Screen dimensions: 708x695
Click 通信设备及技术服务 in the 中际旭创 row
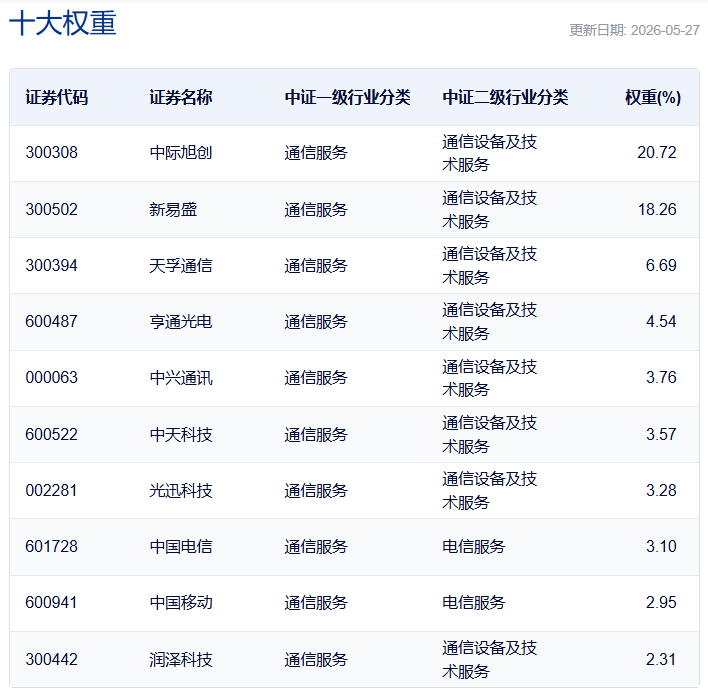pos(489,153)
